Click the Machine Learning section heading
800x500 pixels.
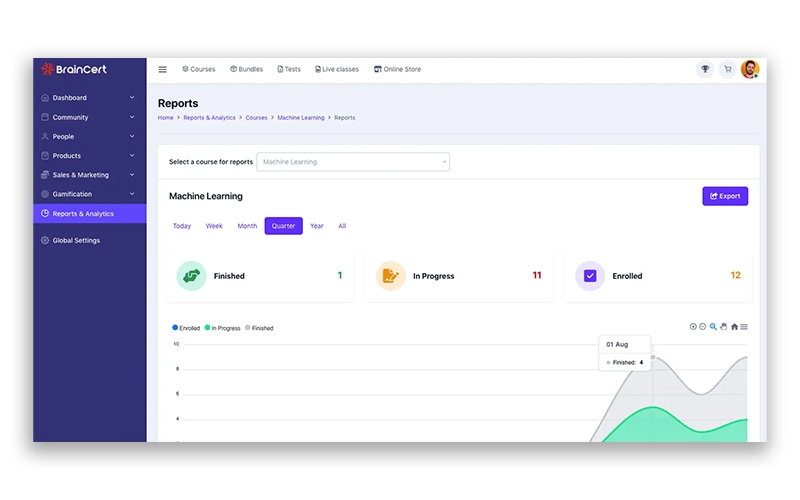coord(206,196)
